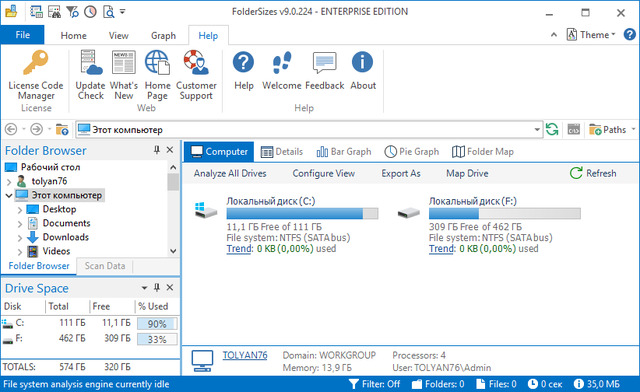Open the Theme dropdown
This screenshot has height=392, width=640.
(591, 35)
